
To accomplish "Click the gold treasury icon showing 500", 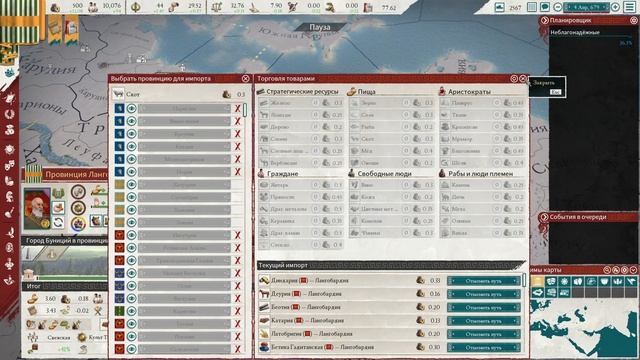I will tap(55, 7).
